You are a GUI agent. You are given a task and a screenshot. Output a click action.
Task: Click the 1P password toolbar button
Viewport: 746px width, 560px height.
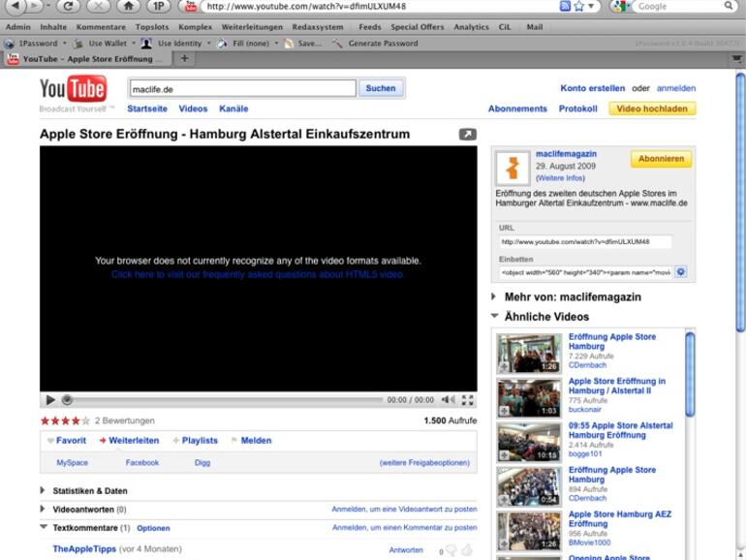(x=159, y=6)
